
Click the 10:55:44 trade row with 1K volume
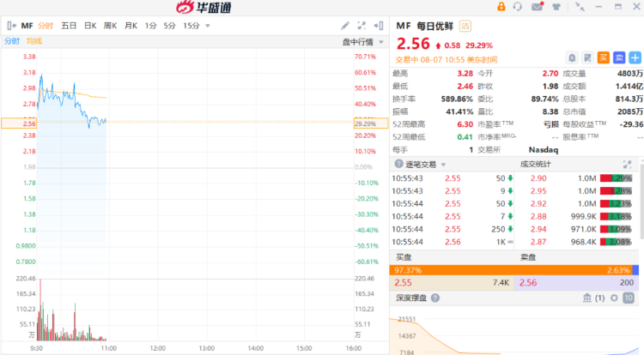click(x=453, y=242)
